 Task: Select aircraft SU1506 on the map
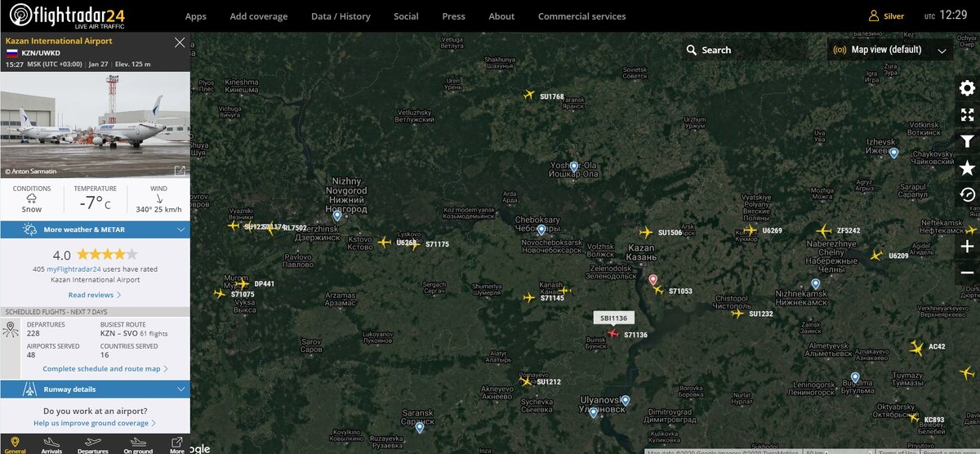pyautogui.click(x=647, y=232)
